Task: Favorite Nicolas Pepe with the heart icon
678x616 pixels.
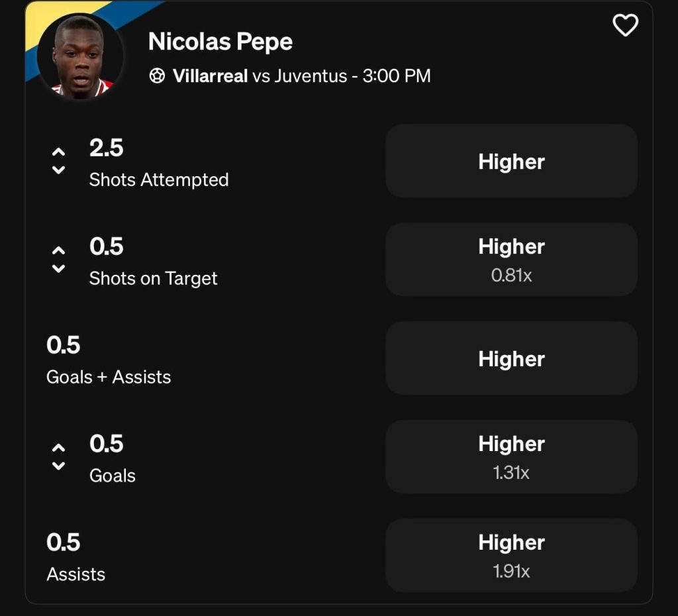Action: pos(625,26)
